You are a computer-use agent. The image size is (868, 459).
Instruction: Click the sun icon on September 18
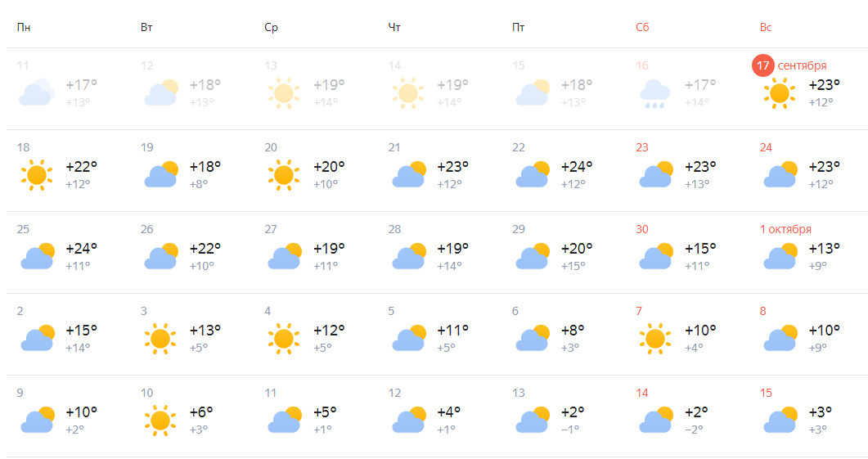click(37, 175)
